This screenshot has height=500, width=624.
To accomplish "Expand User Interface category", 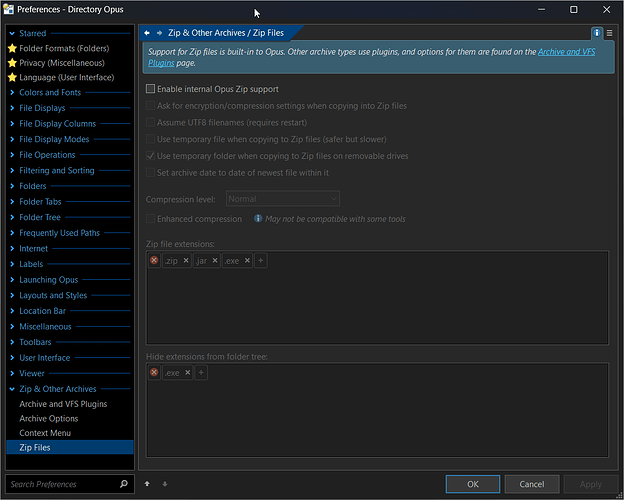I will (x=12, y=358).
